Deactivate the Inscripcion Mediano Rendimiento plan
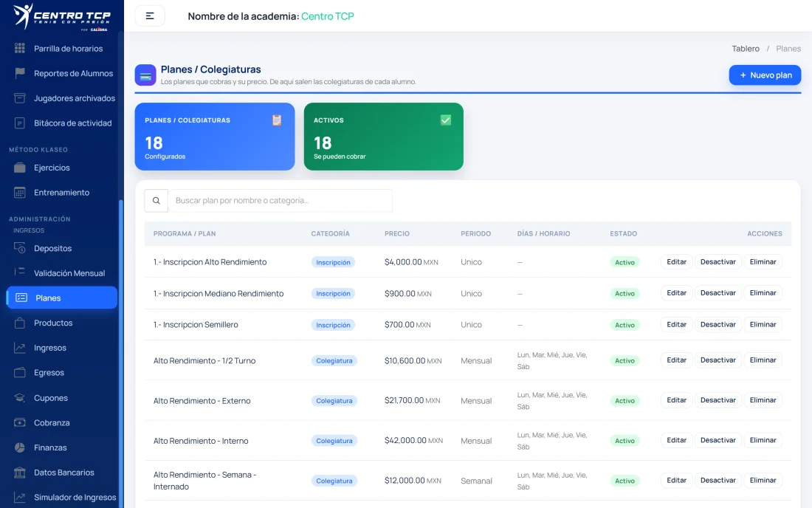 click(x=718, y=292)
